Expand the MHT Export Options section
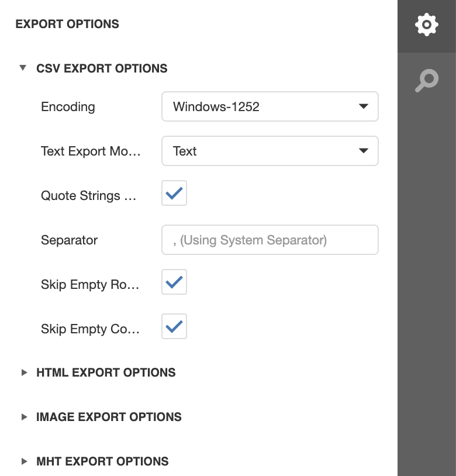Screen dimensions: 456x476 point(25,461)
